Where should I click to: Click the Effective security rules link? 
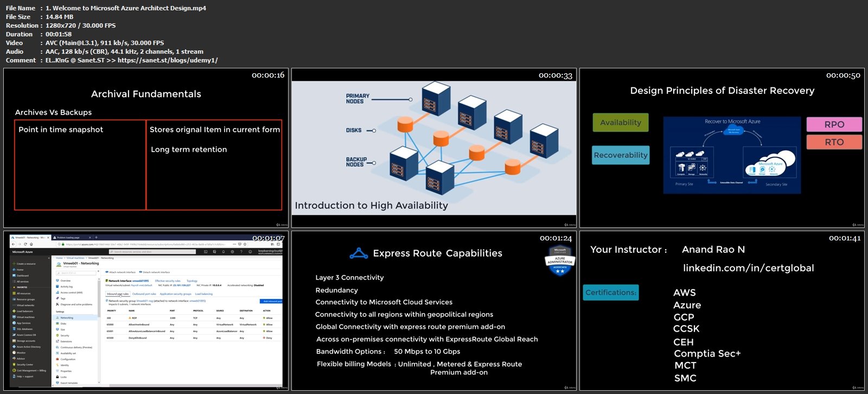tap(168, 281)
